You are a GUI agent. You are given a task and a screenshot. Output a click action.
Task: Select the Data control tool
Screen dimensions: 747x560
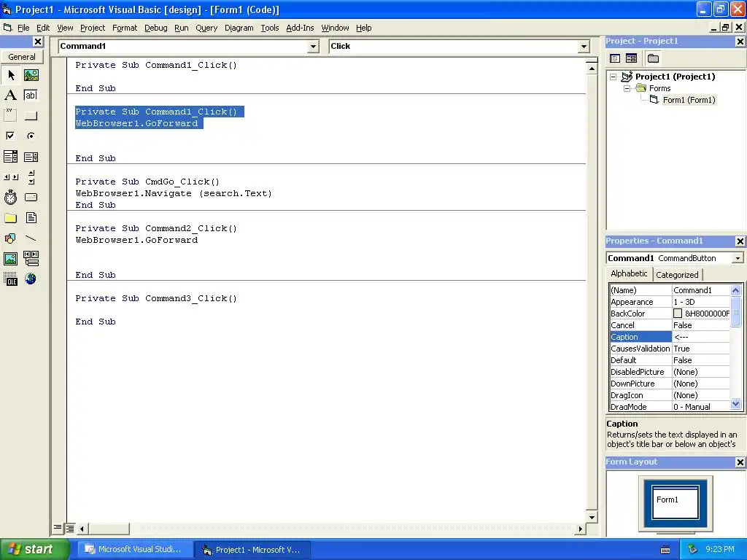[x=31, y=259]
